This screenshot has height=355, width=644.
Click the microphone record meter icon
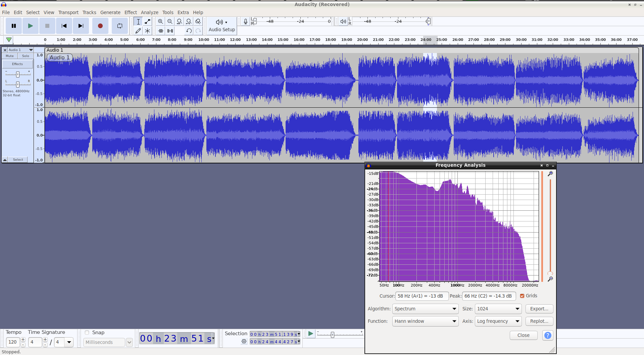(246, 21)
